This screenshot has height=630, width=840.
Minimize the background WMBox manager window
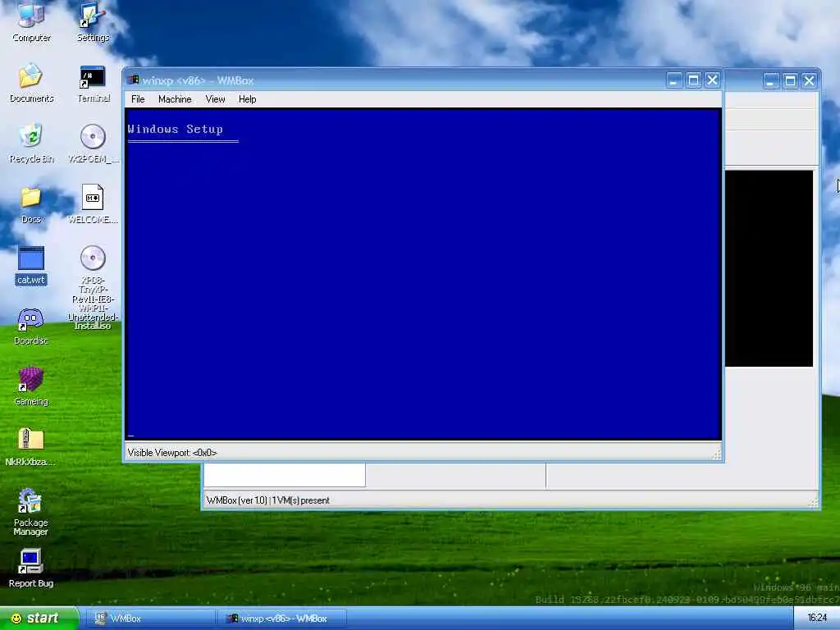pyautogui.click(x=771, y=81)
